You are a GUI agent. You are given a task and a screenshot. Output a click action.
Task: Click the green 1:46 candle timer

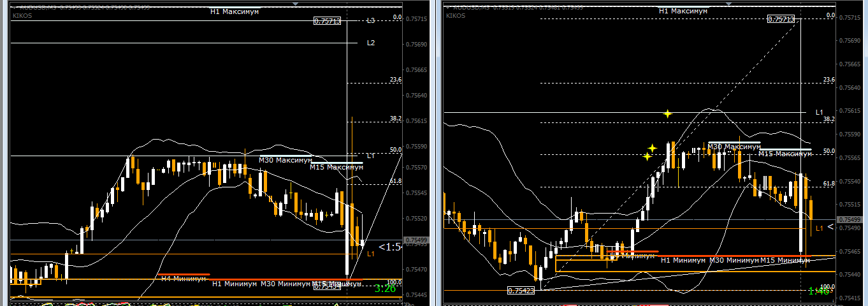click(818, 291)
